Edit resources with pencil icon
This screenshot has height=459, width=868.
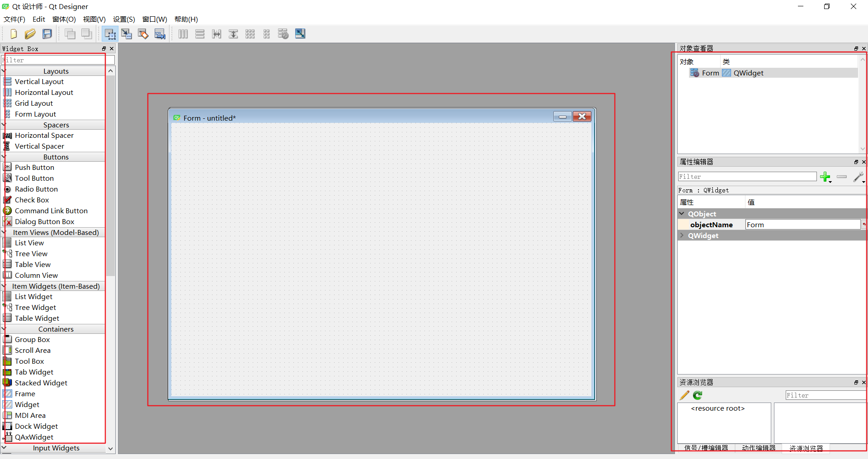(684, 395)
